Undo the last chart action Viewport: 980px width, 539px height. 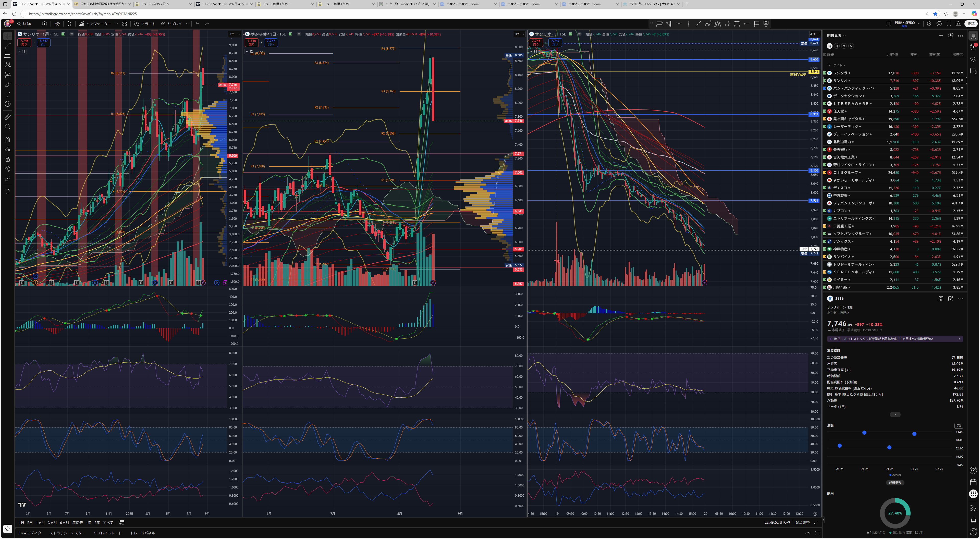[x=198, y=23]
